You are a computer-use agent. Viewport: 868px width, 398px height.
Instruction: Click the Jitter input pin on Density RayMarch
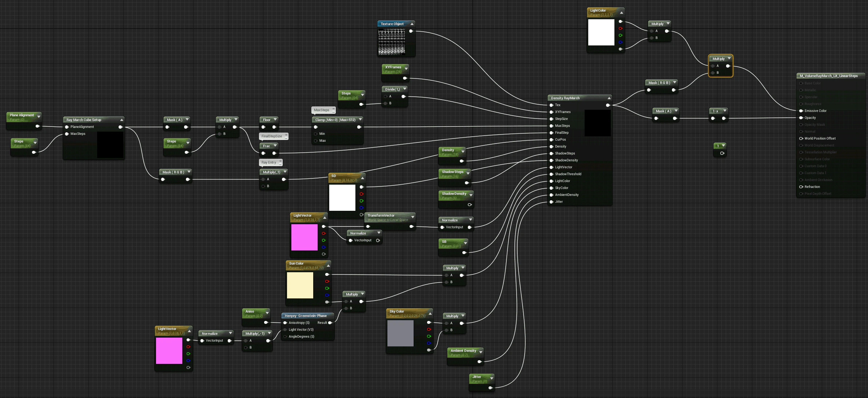point(552,202)
